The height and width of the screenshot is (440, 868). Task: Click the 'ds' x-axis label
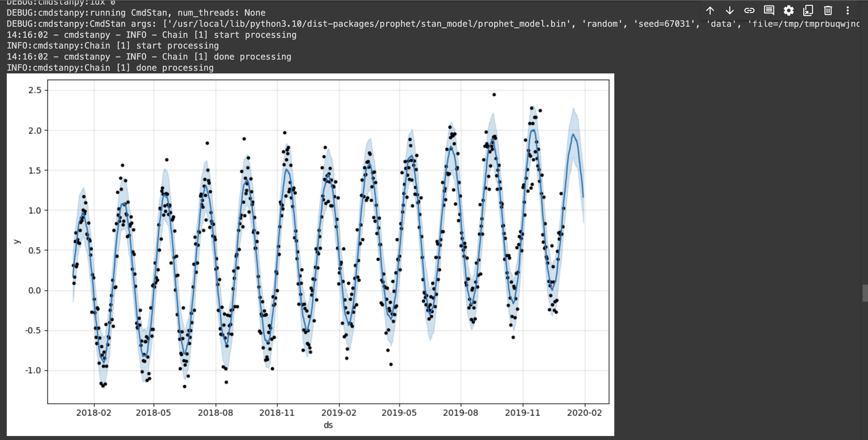point(328,425)
